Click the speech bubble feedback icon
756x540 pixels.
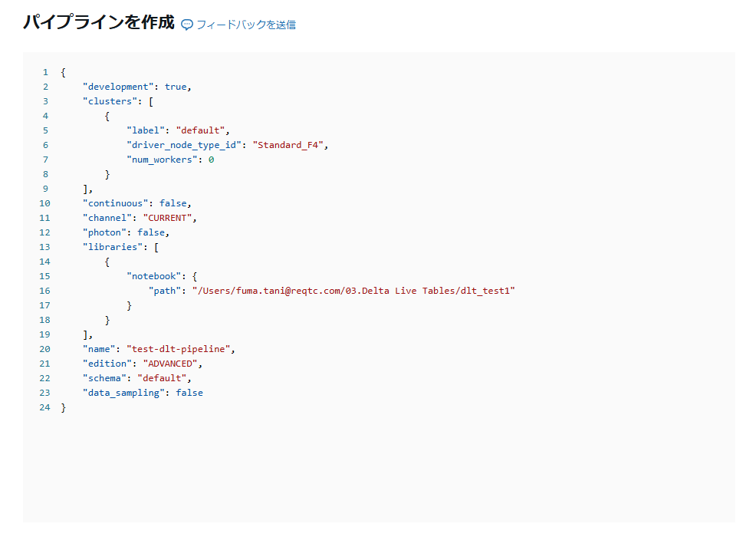click(187, 25)
